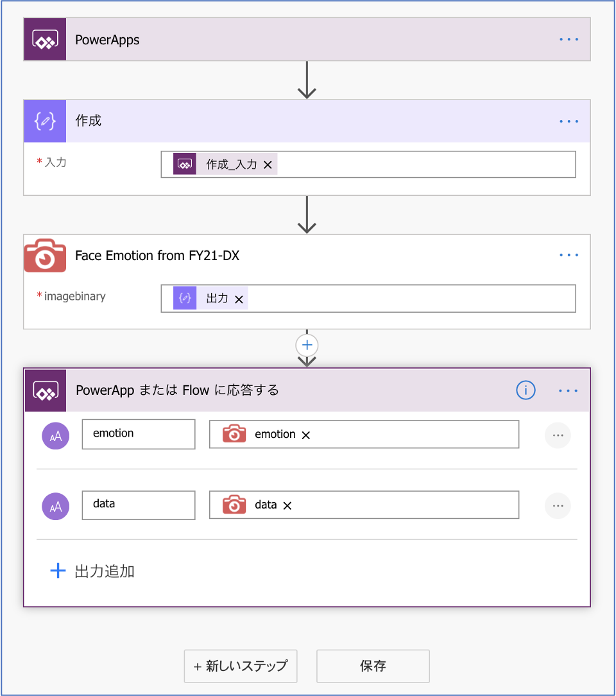Click the 出力 dynamic content token
The height and width of the screenshot is (696, 616).
coord(210,298)
